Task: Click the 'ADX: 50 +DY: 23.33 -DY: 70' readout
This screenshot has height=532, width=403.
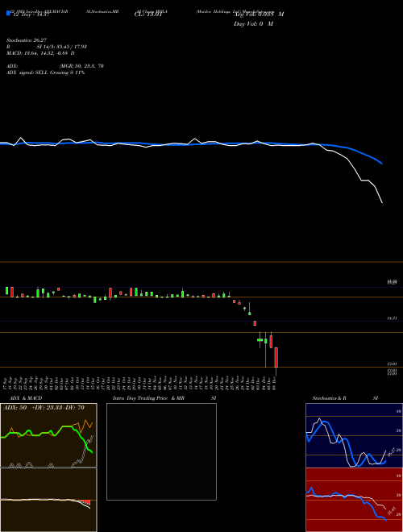Action: pyautogui.click(x=44, y=408)
